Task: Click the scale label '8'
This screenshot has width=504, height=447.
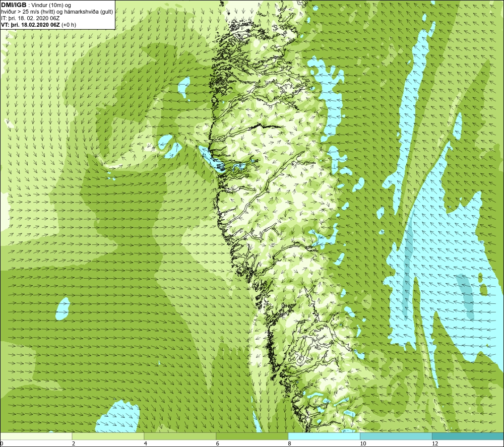Action: click(x=290, y=444)
